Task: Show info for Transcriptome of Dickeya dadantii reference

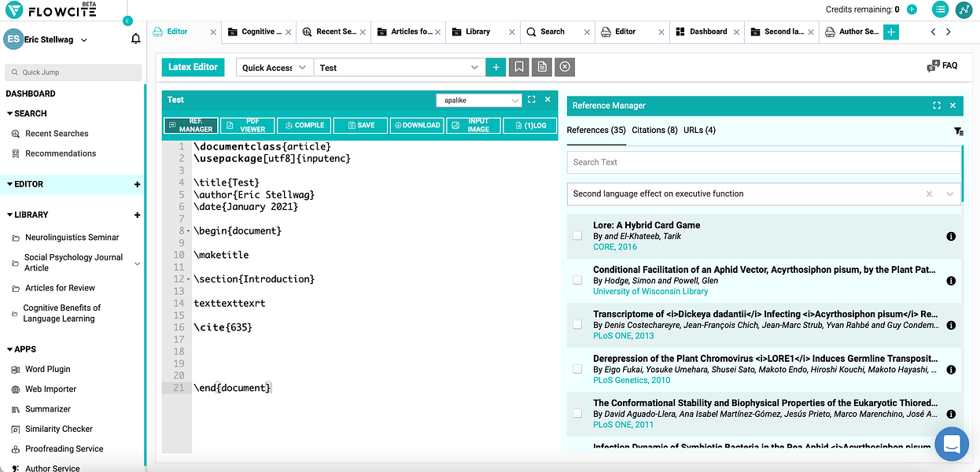Action: click(x=950, y=325)
